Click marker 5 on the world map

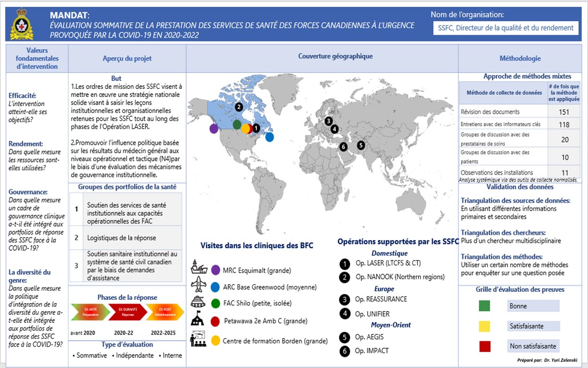point(361,145)
